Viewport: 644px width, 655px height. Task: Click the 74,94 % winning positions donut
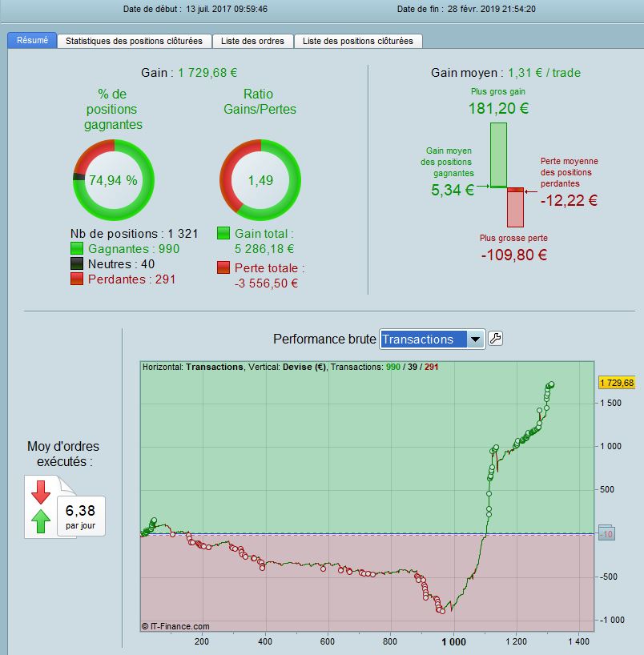tap(114, 180)
